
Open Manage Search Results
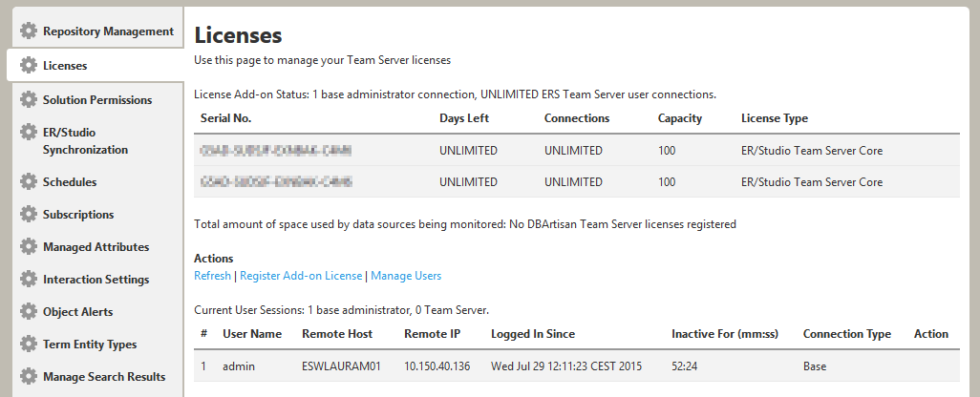104,377
